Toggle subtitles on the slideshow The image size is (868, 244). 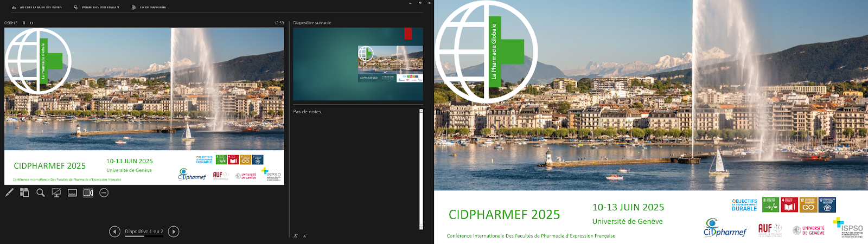72,192
